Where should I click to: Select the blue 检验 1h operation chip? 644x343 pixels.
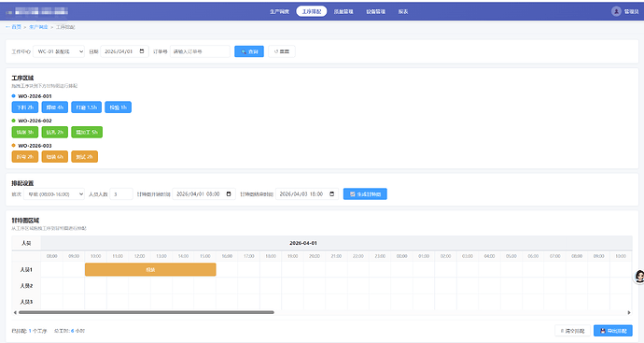click(x=118, y=107)
